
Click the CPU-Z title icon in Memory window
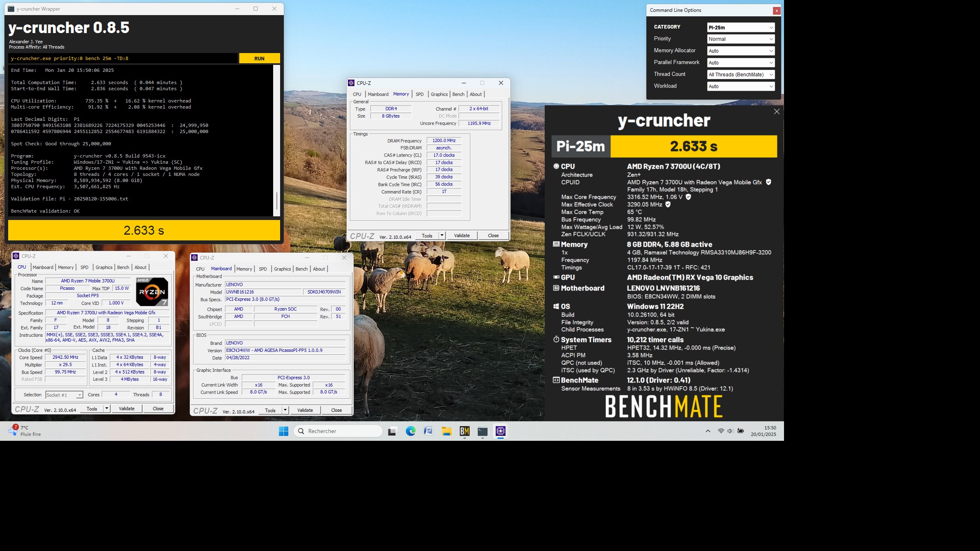(x=351, y=83)
